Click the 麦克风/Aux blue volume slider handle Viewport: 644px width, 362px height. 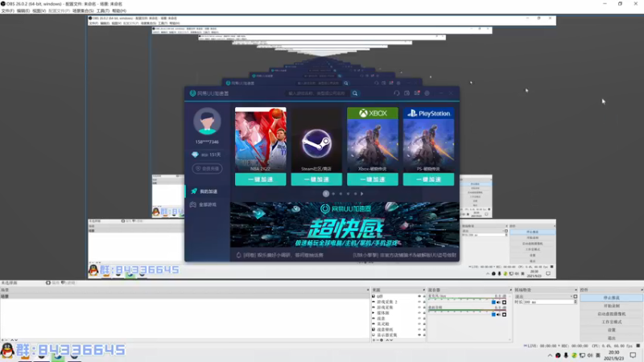tap(493, 302)
